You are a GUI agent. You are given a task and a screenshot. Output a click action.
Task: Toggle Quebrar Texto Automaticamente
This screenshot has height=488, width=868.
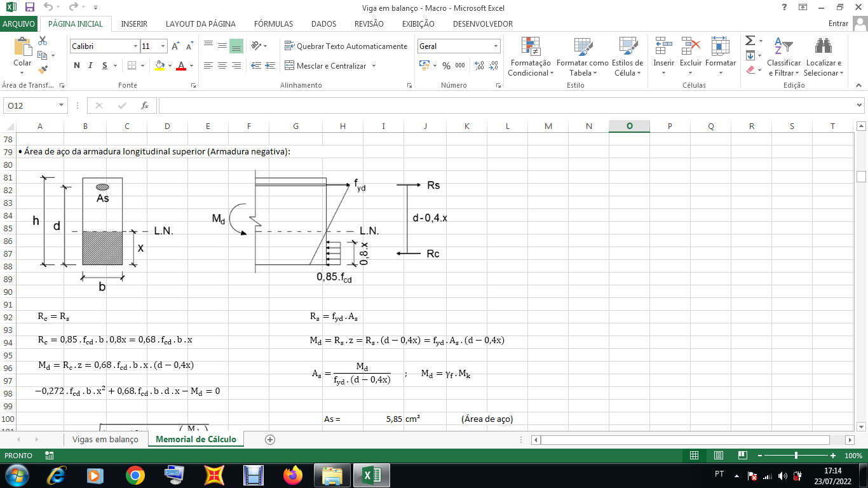345,46
